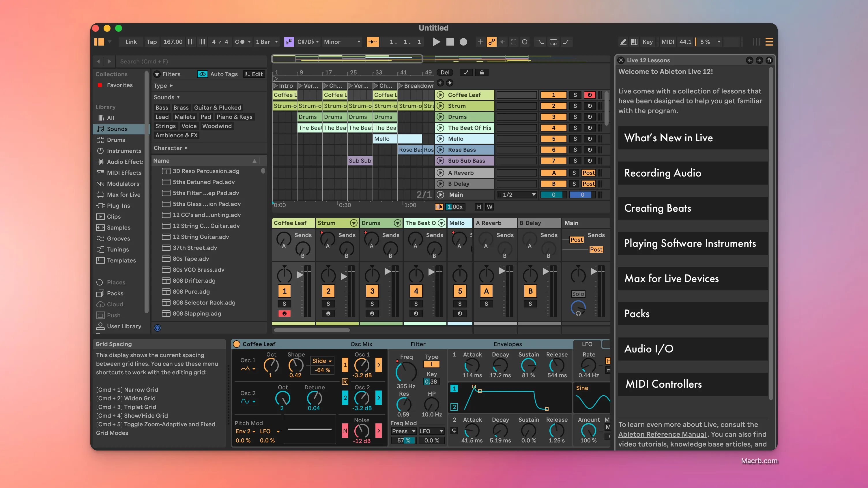
Task: Open the Slide shape dropdown in Osc 1
Action: coord(322,361)
